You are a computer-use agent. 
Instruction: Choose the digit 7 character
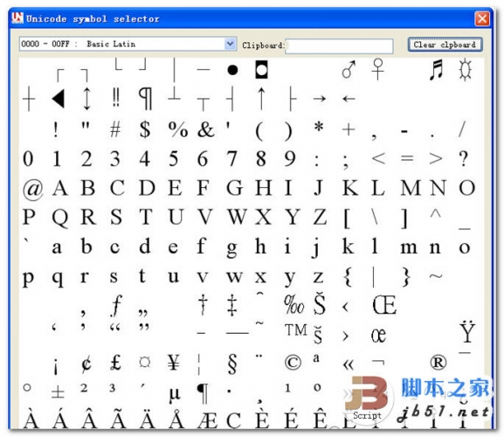tap(231, 158)
